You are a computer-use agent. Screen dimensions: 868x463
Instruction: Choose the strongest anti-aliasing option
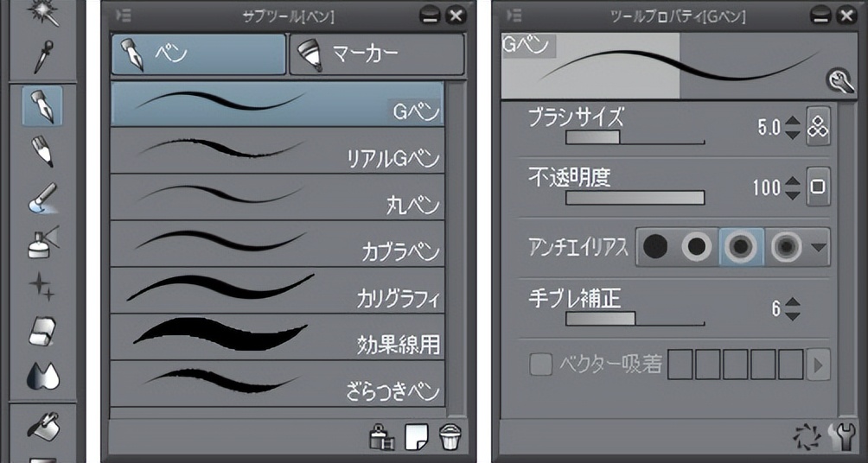point(786,247)
